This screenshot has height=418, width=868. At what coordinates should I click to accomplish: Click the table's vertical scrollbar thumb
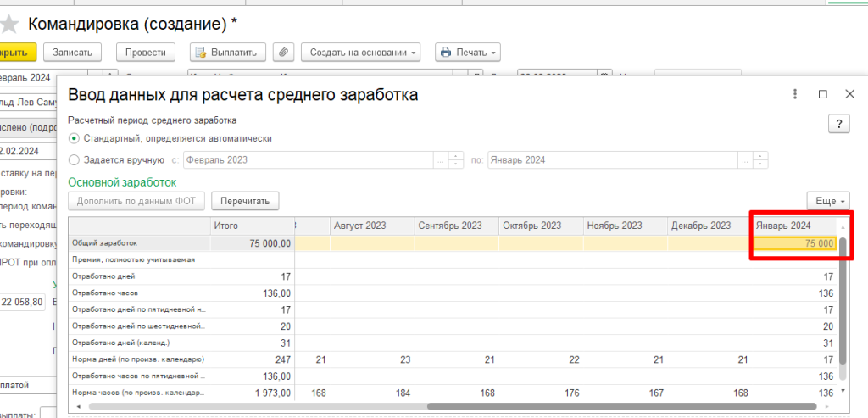click(843, 301)
